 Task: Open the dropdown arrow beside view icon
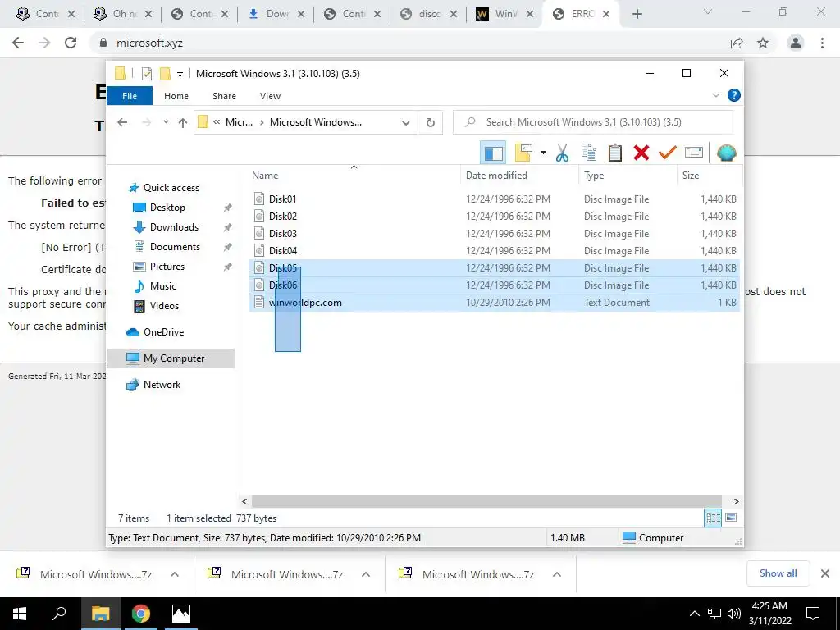tap(543, 153)
